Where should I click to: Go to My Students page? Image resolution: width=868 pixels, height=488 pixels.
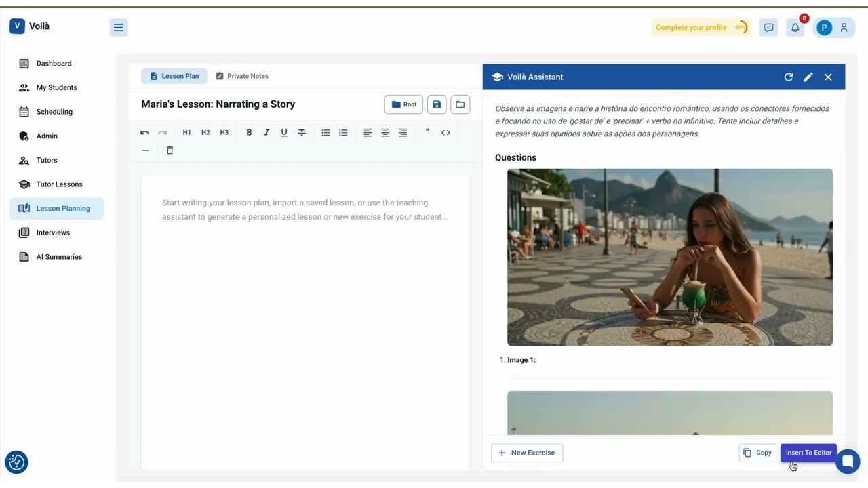pyautogui.click(x=57, y=88)
